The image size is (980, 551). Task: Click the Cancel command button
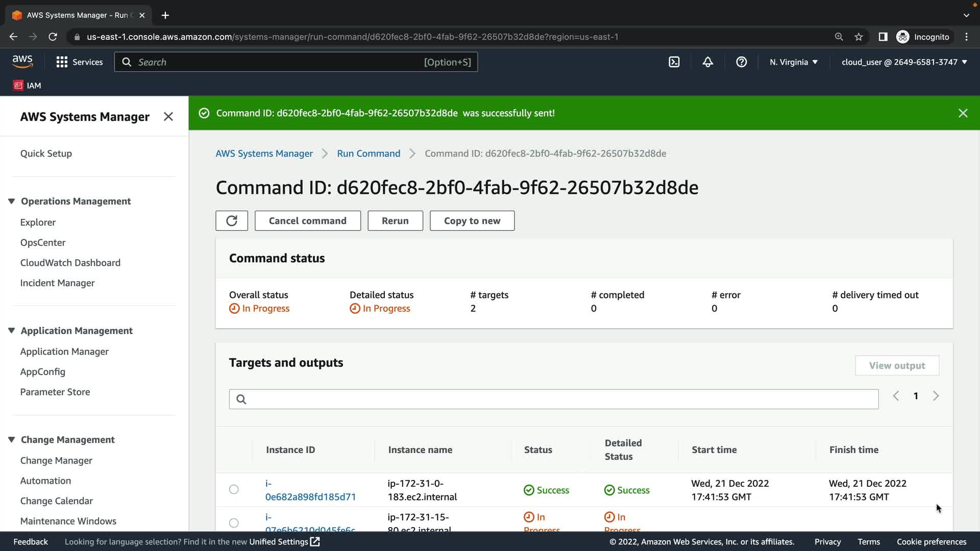point(307,221)
